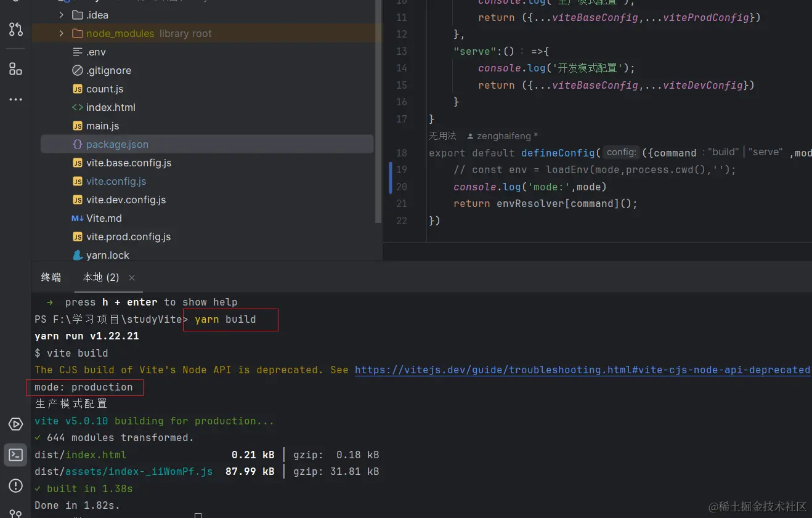Click the index.html file icon
The image size is (812, 518).
(78, 107)
